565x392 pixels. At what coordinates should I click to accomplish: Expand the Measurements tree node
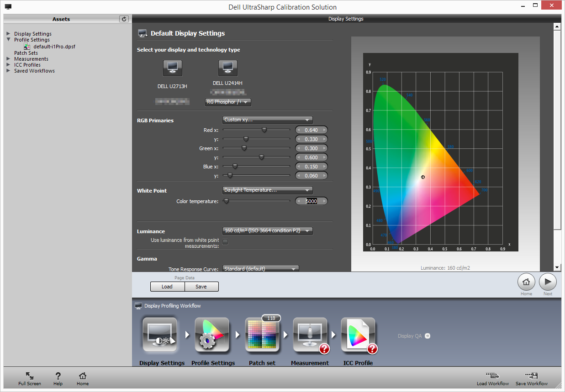coord(9,59)
